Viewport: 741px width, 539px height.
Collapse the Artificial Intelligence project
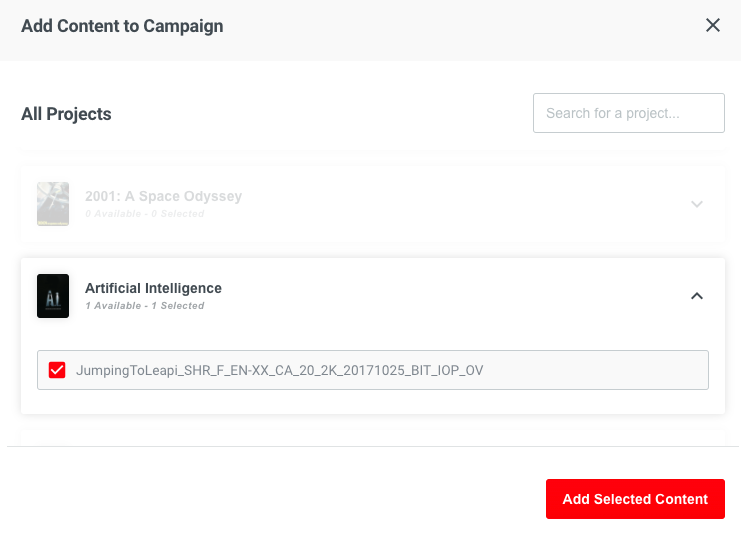pyautogui.click(x=697, y=296)
